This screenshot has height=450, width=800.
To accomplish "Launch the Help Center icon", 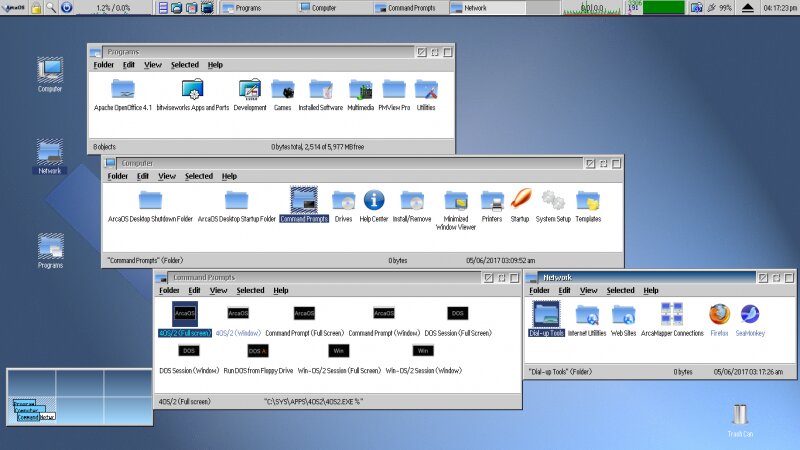I will click(374, 200).
